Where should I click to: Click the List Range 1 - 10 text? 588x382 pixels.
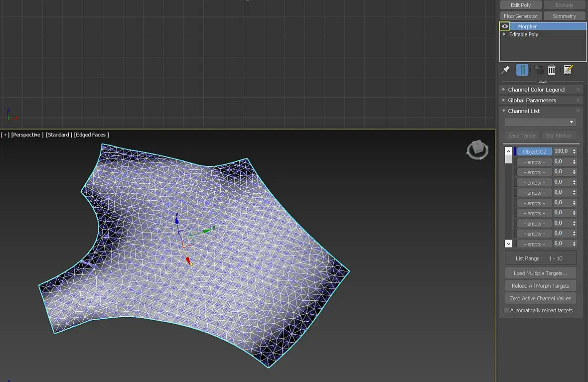[x=539, y=258]
